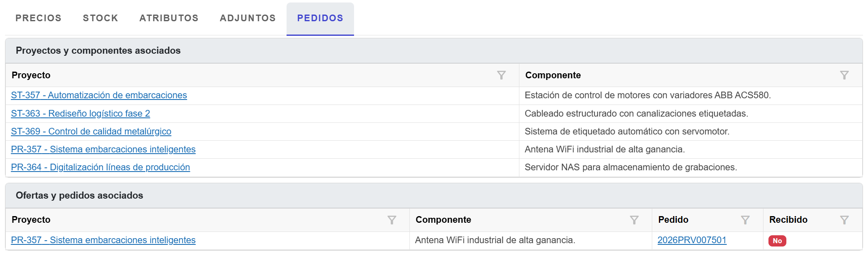The height and width of the screenshot is (254, 868).
Task: Open the Stock tab
Action: [x=100, y=18]
